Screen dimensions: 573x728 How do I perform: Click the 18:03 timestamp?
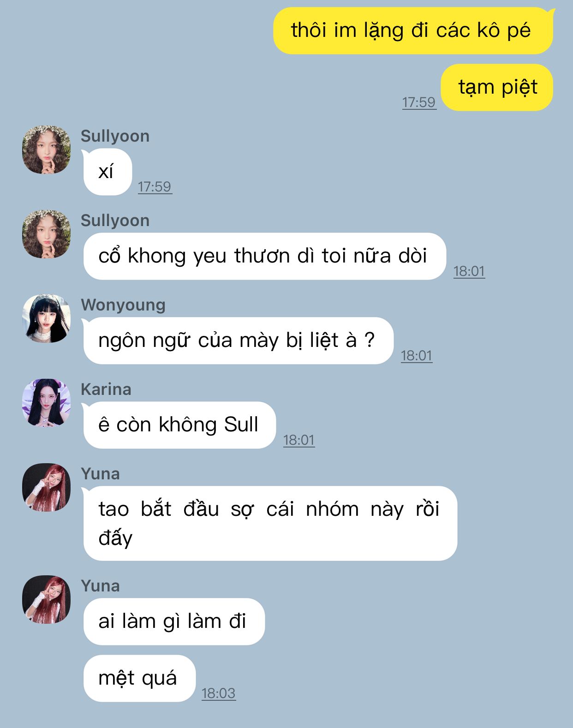[x=219, y=693]
